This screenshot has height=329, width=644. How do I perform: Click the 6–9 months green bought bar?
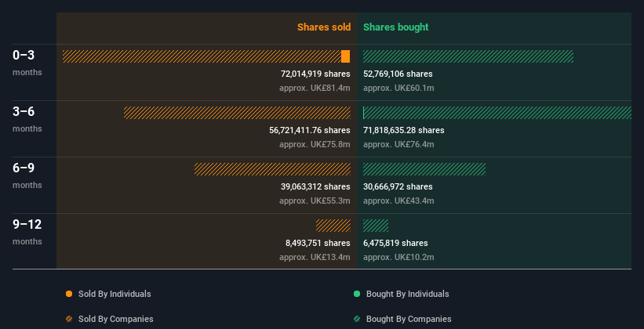(424, 169)
